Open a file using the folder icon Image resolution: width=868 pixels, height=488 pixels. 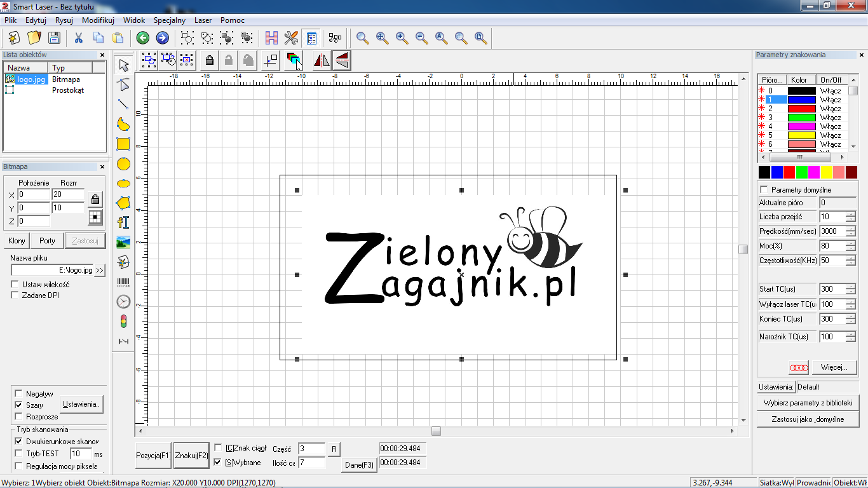point(34,37)
